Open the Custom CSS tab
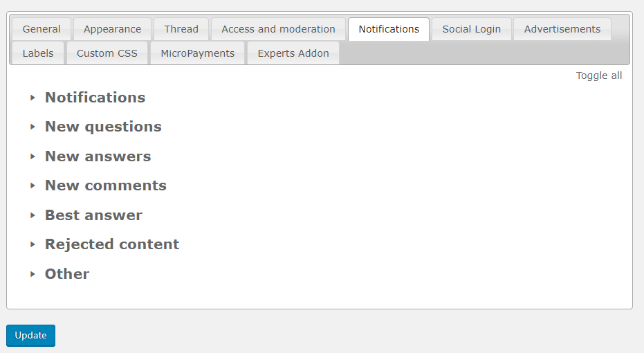644x353 pixels. 107,53
